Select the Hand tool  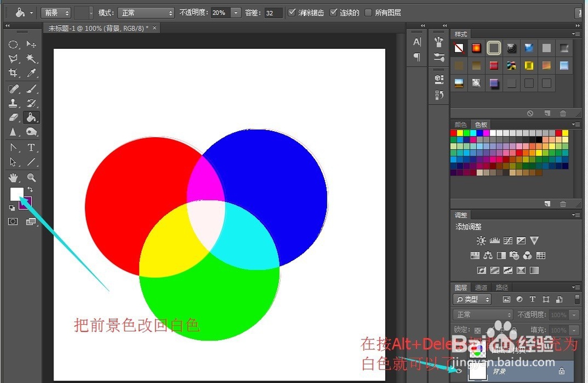14,177
